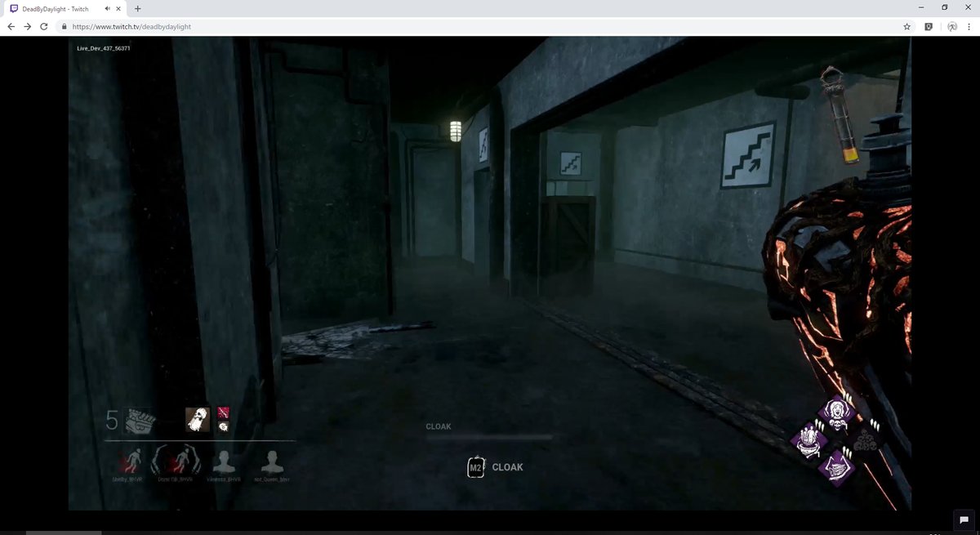Open a new browser tab

[137, 8]
